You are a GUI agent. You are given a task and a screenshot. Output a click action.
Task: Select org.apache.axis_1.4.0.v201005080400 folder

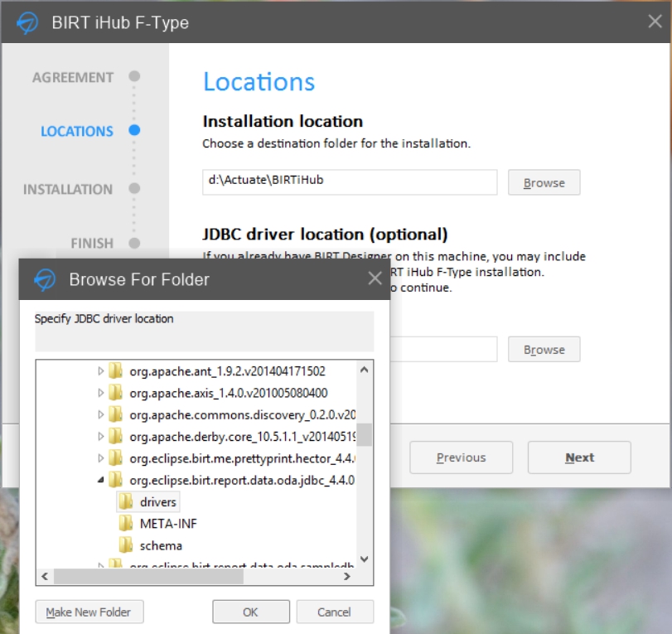(229, 393)
